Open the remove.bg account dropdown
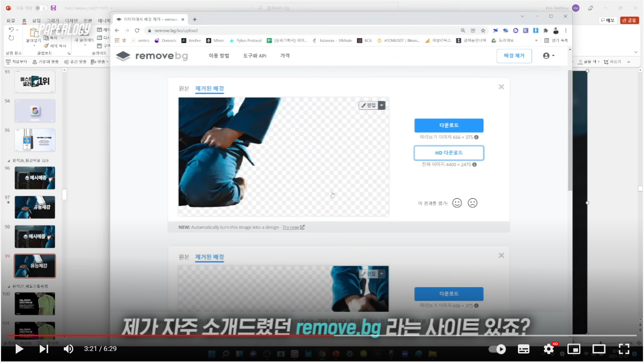Viewport: 644px width, 363px height. coord(548,56)
